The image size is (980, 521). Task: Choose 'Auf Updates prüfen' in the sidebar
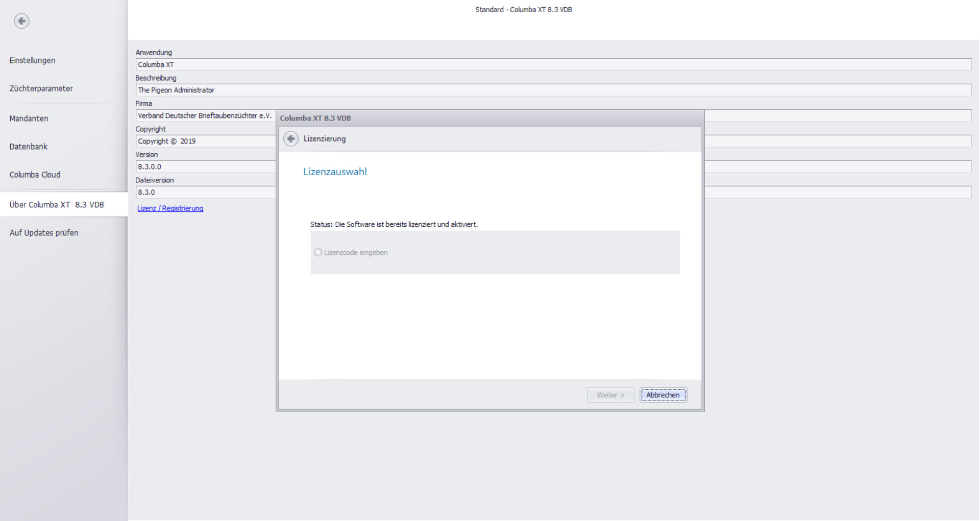(x=44, y=233)
